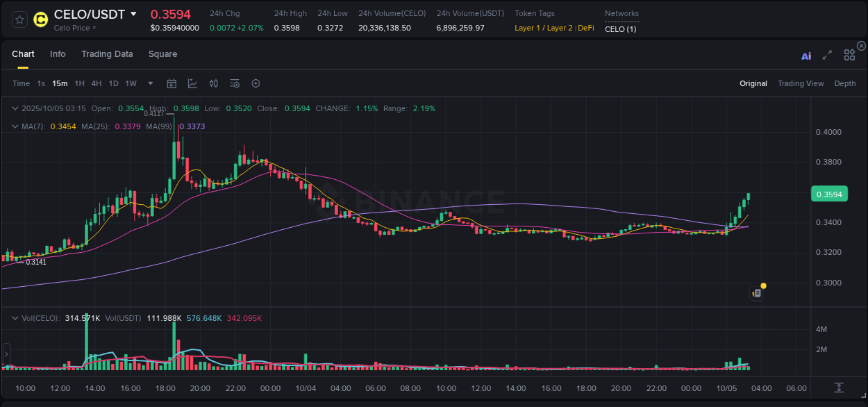Switch to Trading View mode
This screenshot has height=407, width=868.
801,83
